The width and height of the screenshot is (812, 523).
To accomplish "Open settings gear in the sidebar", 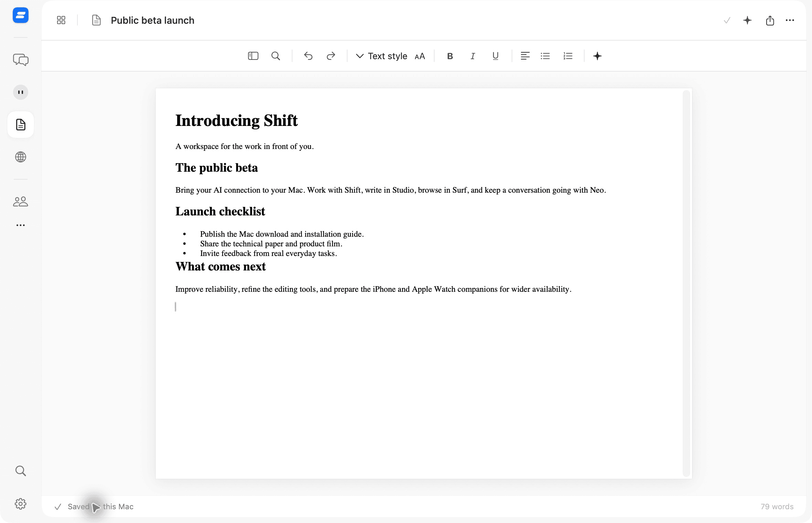I will coord(21,504).
